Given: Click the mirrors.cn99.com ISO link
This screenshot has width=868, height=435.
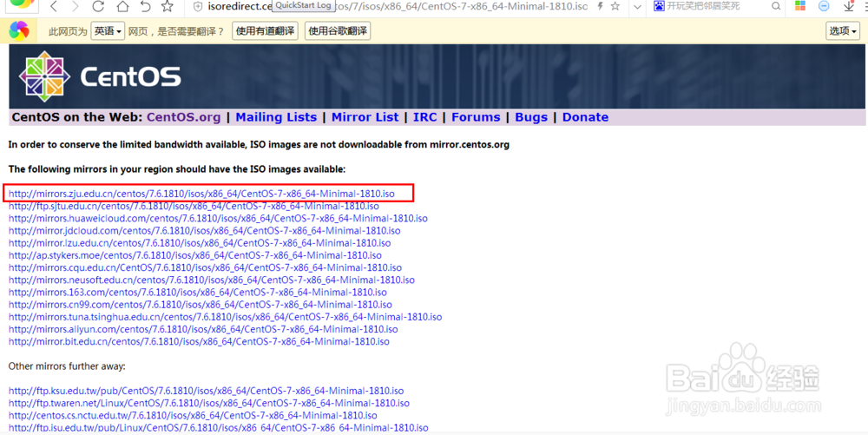Looking at the screenshot, I should click(x=200, y=305).
